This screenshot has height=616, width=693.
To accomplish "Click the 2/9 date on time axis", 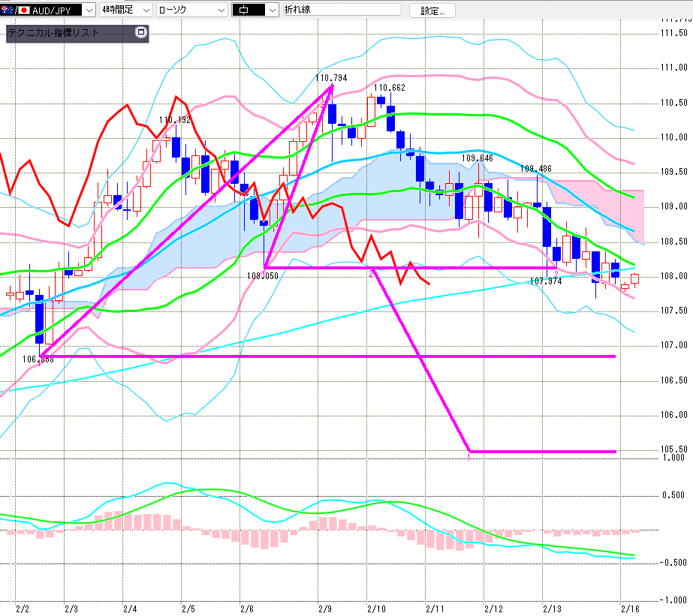I will [325, 608].
